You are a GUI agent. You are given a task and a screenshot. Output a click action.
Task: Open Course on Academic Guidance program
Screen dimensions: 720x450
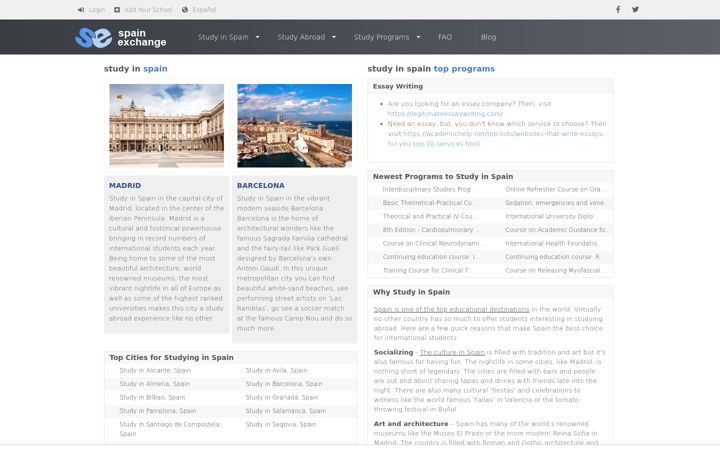coord(556,230)
